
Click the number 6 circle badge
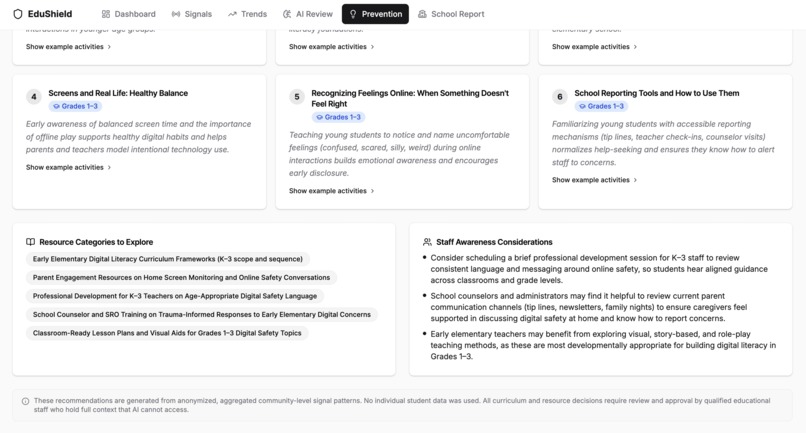(560, 97)
